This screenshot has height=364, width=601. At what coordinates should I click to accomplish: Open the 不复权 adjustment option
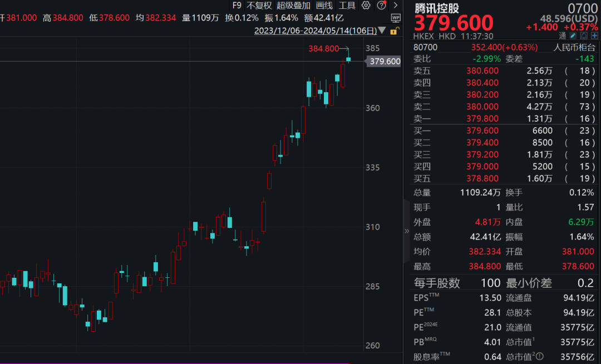(259, 6)
